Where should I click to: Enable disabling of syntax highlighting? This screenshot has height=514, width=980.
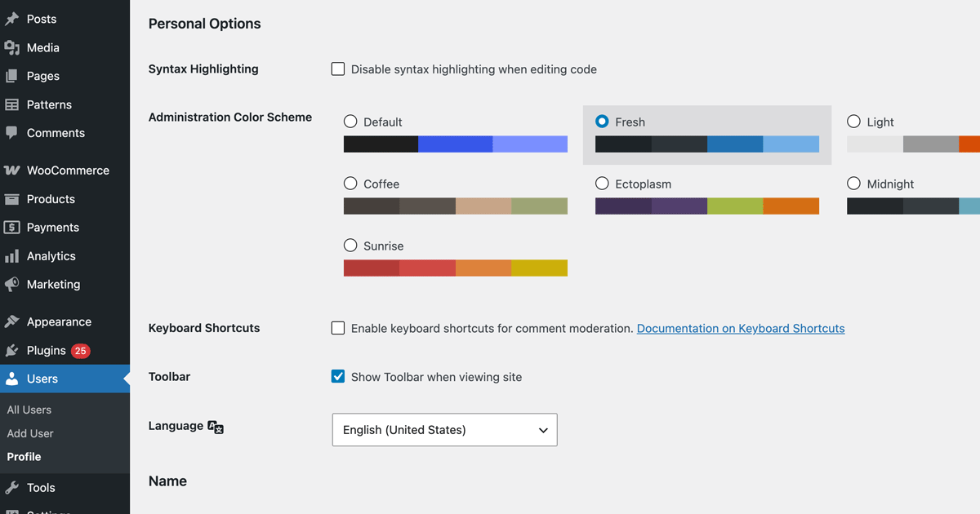[338, 69]
